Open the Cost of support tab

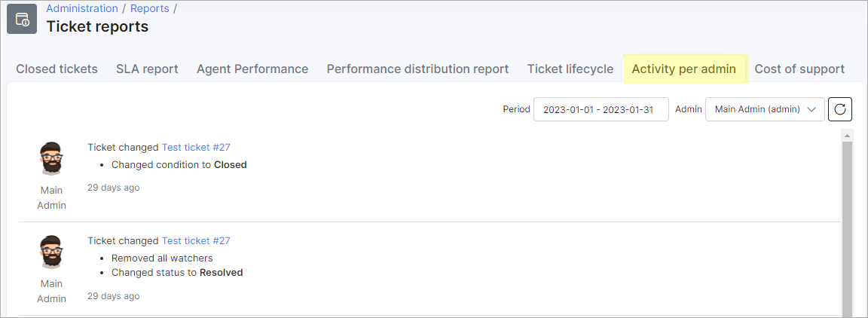(x=800, y=69)
